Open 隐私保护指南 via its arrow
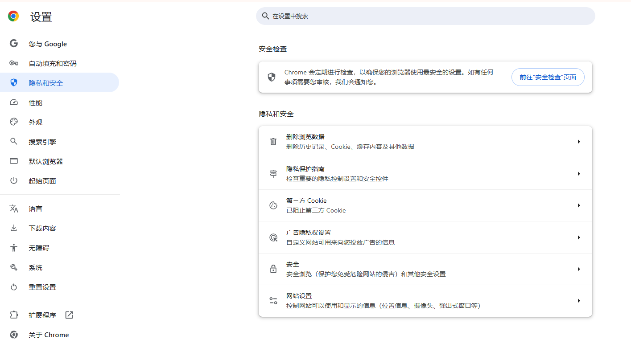This screenshot has width=631, height=364. pos(579,174)
